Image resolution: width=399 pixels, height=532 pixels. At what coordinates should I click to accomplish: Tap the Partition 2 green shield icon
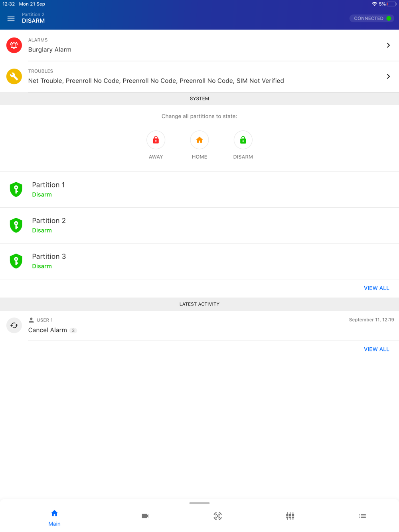pos(16,225)
